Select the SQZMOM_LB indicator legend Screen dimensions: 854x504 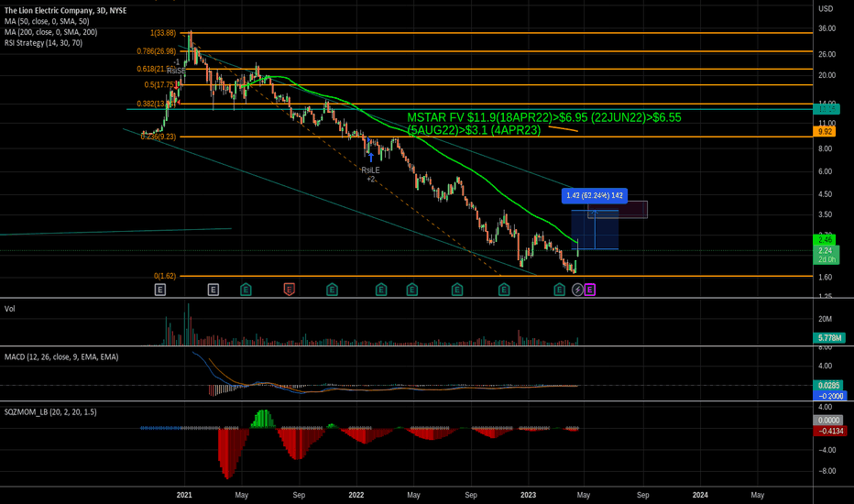click(x=50, y=412)
